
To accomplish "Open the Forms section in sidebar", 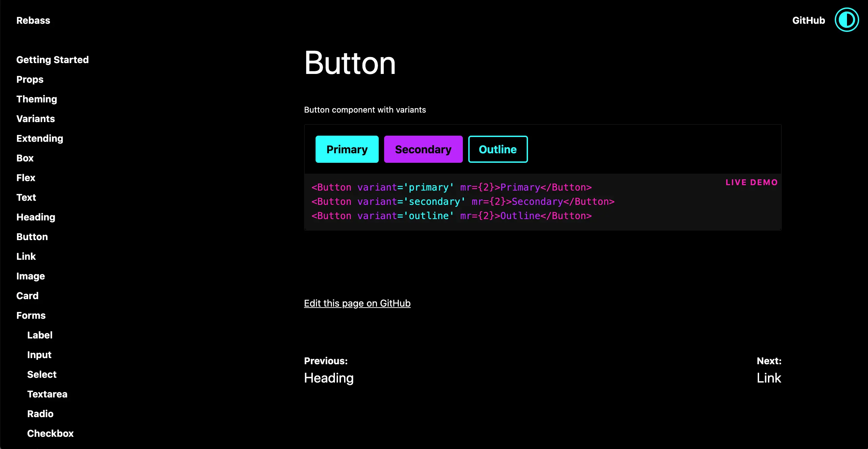I will click(31, 315).
